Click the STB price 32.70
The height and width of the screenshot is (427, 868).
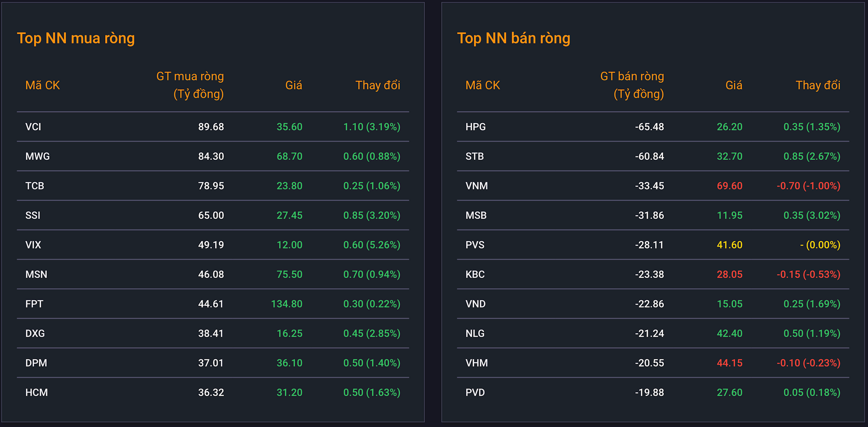tap(730, 156)
